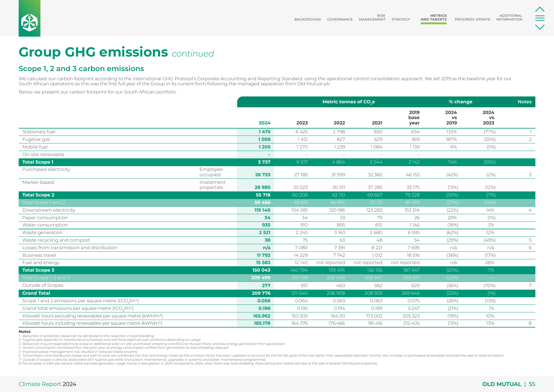Click the 'Grand Total' row label
This screenshot has height=392, width=554.
tap(36, 293)
